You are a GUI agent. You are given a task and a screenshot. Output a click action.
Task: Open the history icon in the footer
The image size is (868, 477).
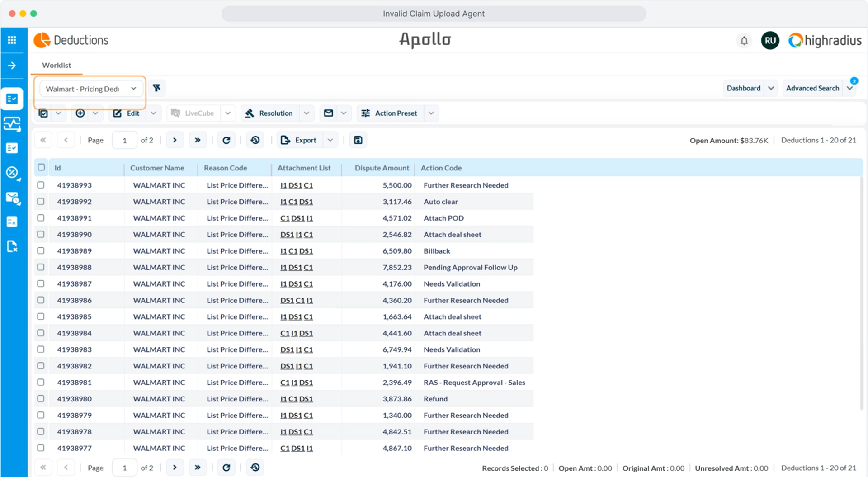255,468
